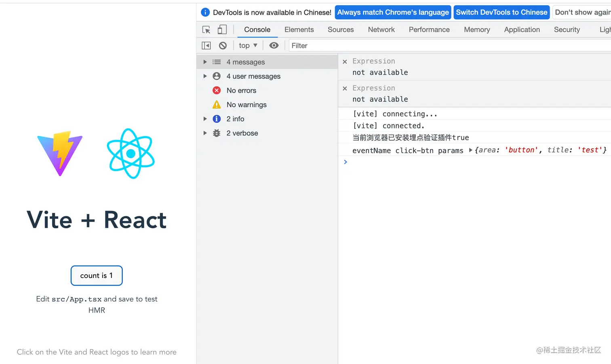Expand the 4 user messages group
611x364 pixels.
pos(205,76)
